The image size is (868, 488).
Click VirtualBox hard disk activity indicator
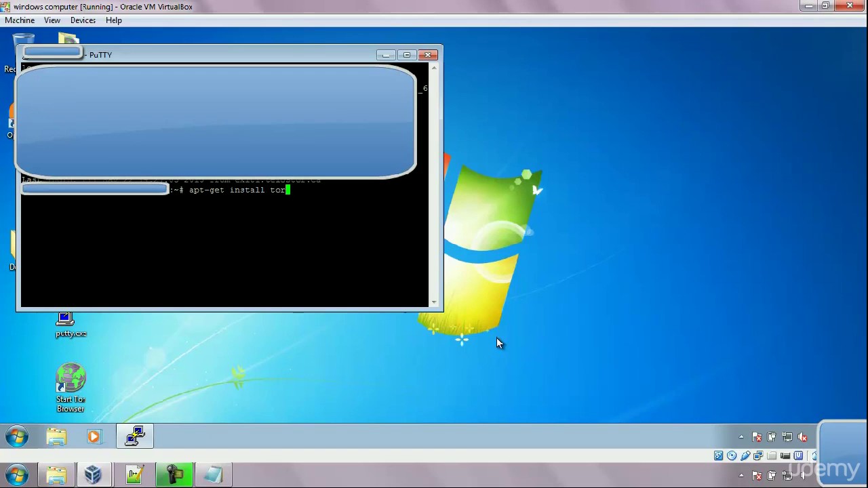point(719,455)
